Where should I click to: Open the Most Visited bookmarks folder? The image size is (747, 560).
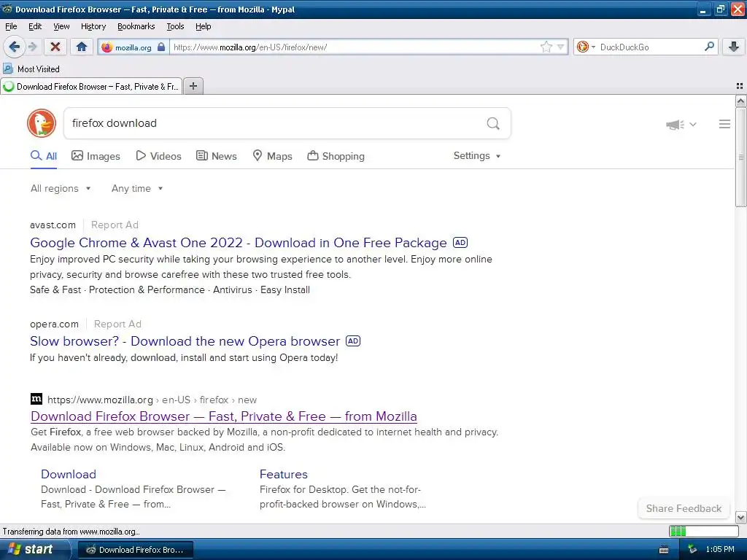(31, 69)
